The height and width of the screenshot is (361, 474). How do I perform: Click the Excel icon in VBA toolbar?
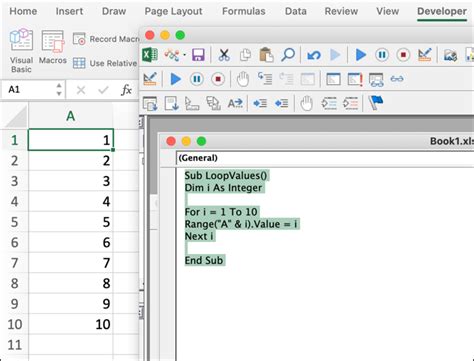point(150,55)
